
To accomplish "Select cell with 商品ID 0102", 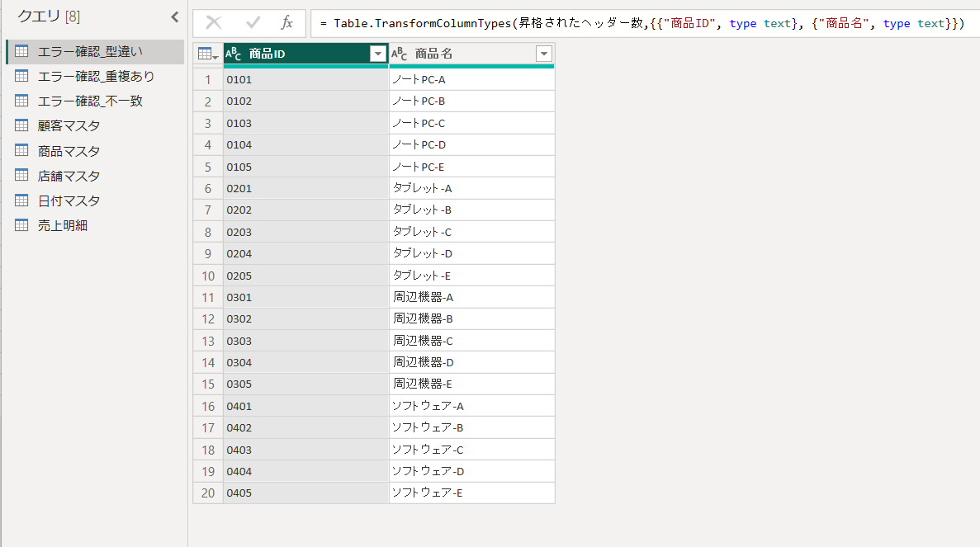I will [x=305, y=101].
